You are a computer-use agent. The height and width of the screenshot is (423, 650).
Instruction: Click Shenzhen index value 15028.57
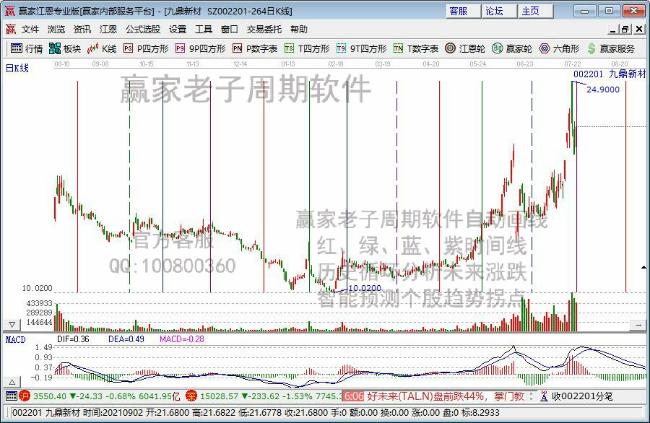coord(218,396)
